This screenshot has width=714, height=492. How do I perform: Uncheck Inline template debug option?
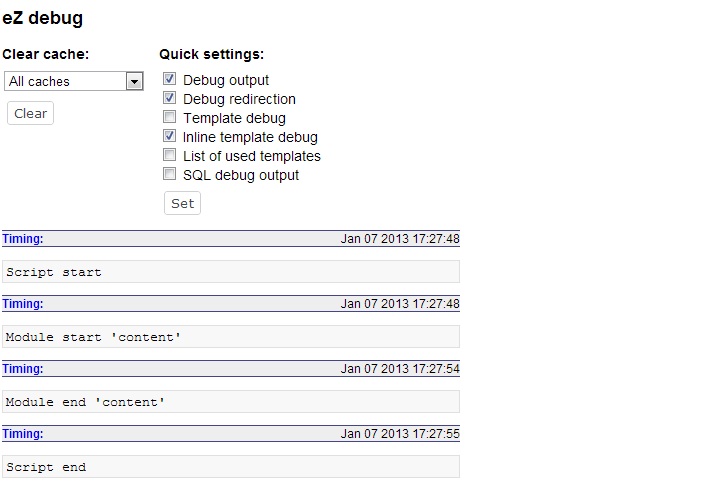[x=169, y=136]
